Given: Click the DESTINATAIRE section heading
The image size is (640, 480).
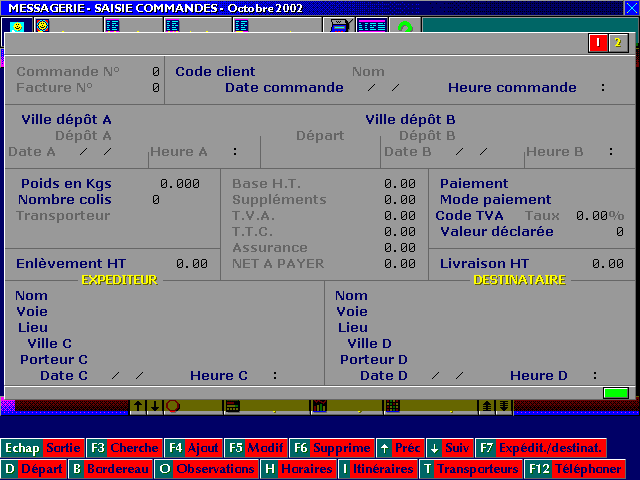Looking at the screenshot, I should (520, 280).
